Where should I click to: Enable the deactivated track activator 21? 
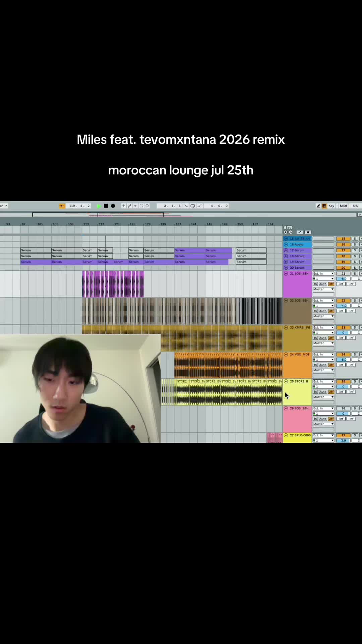343,274
